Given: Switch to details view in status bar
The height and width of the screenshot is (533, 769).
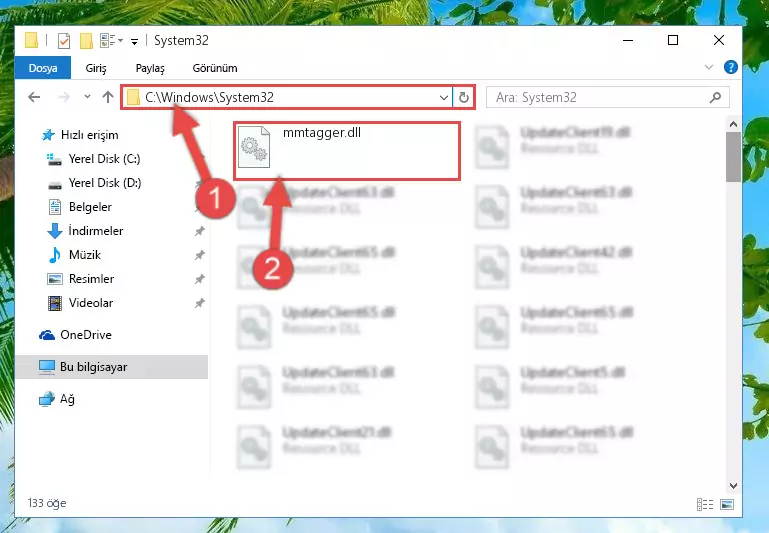Looking at the screenshot, I should coord(705,504).
